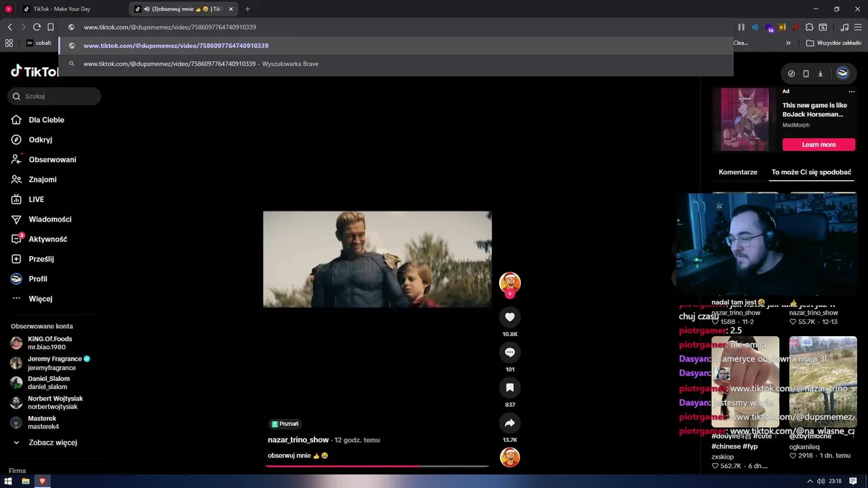Click the TikTok coin icon in top pill
This screenshot has height=488, width=868.
(x=791, y=73)
